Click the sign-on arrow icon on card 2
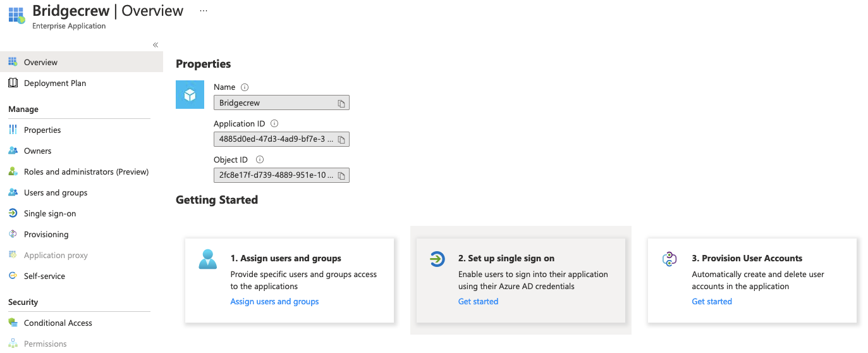The height and width of the screenshot is (353, 868). coord(437,259)
